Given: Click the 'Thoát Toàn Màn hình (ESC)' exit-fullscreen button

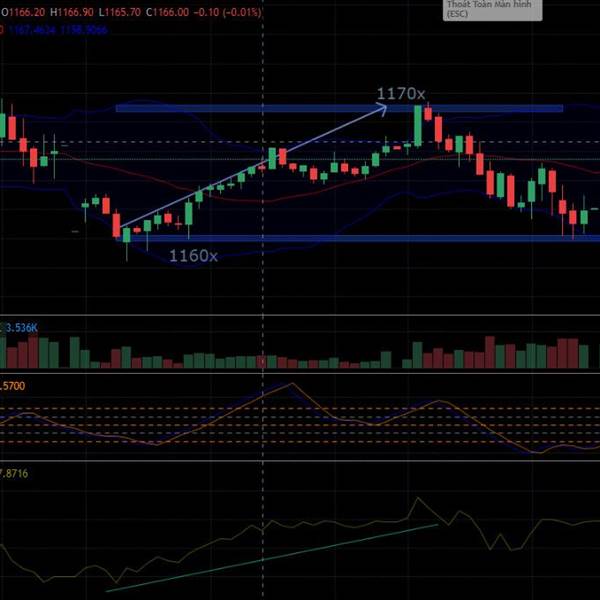Looking at the screenshot, I should [x=492, y=10].
